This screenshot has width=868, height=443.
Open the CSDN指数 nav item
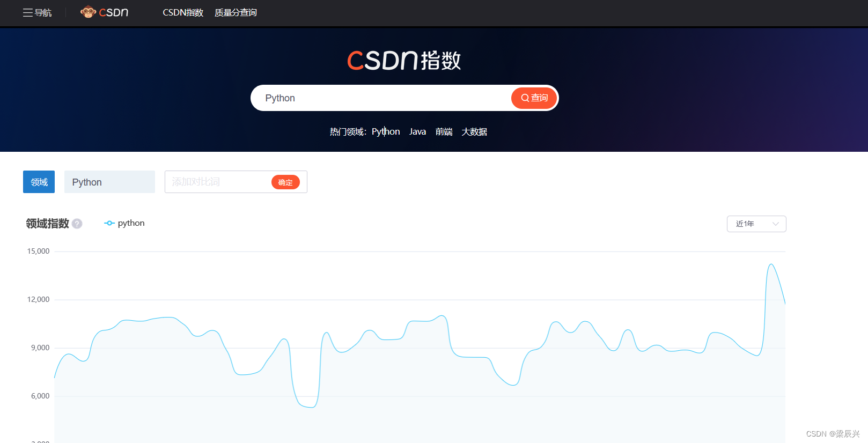(x=183, y=12)
